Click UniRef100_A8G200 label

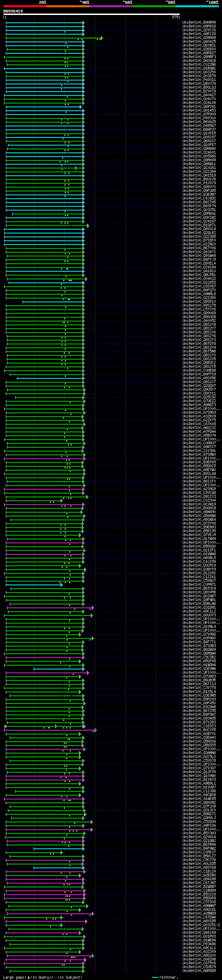tap(199, 955)
